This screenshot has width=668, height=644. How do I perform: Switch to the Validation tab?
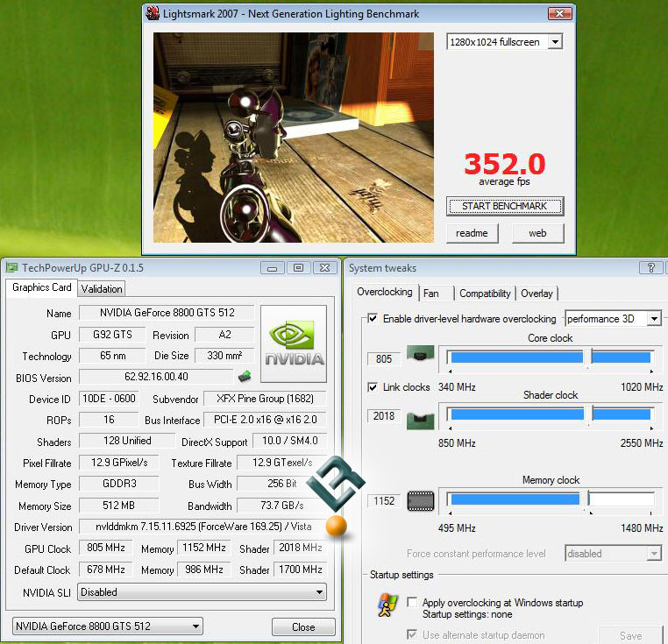102,289
